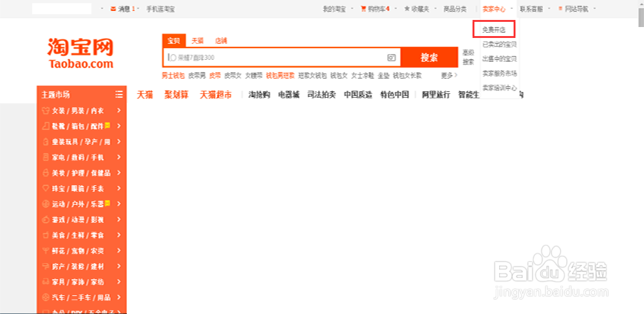The width and height of the screenshot is (644, 314).
Task: Click the boot icon beside 鞋靴
Action: [x=46, y=126]
